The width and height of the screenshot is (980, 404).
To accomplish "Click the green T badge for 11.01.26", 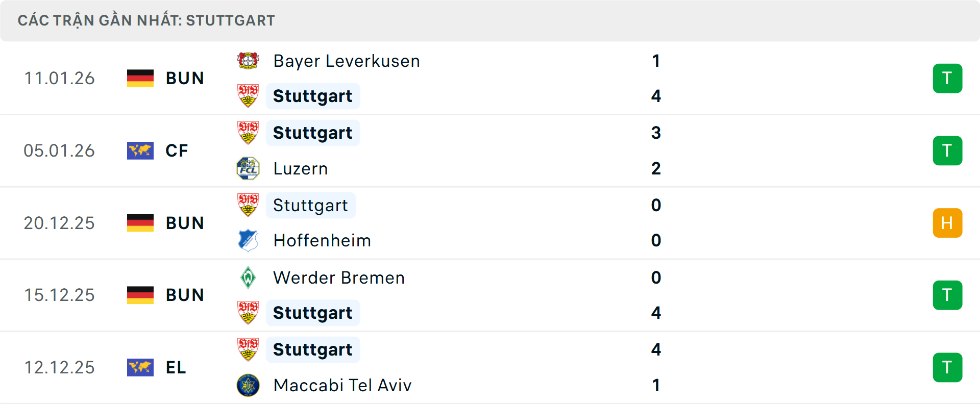I will (x=947, y=78).
